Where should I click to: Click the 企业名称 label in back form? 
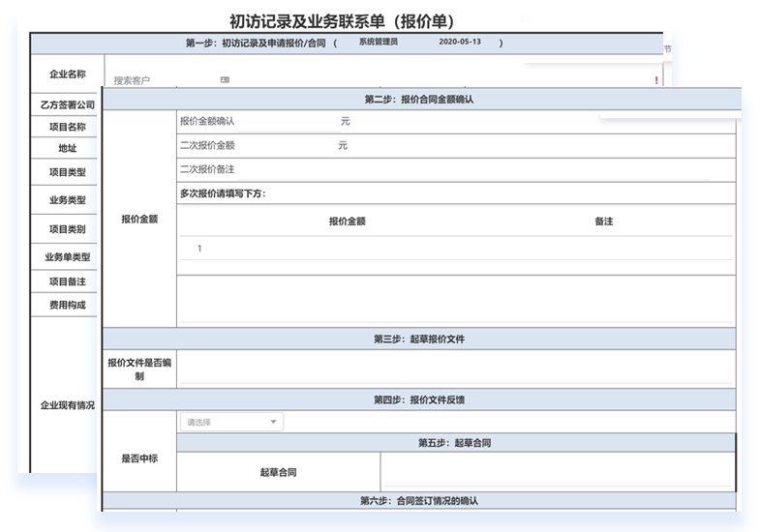click(x=68, y=74)
